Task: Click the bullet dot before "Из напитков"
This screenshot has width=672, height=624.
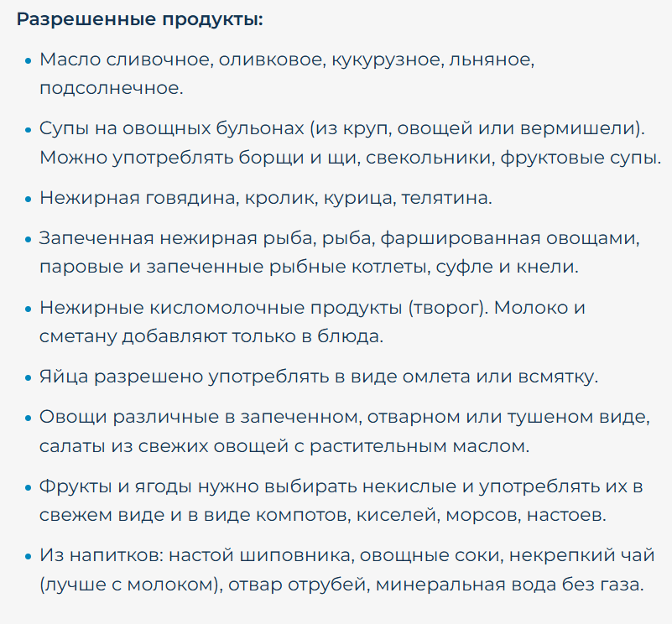Action: point(29,557)
